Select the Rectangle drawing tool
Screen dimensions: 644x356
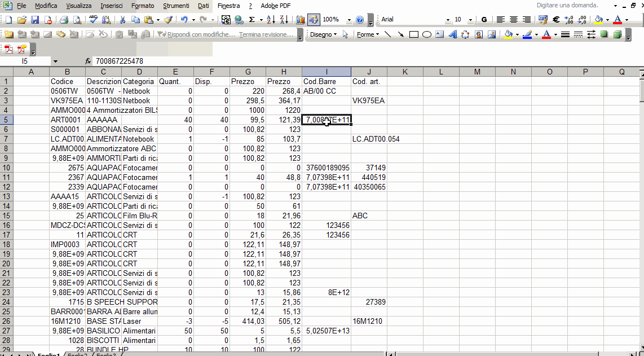pos(414,34)
